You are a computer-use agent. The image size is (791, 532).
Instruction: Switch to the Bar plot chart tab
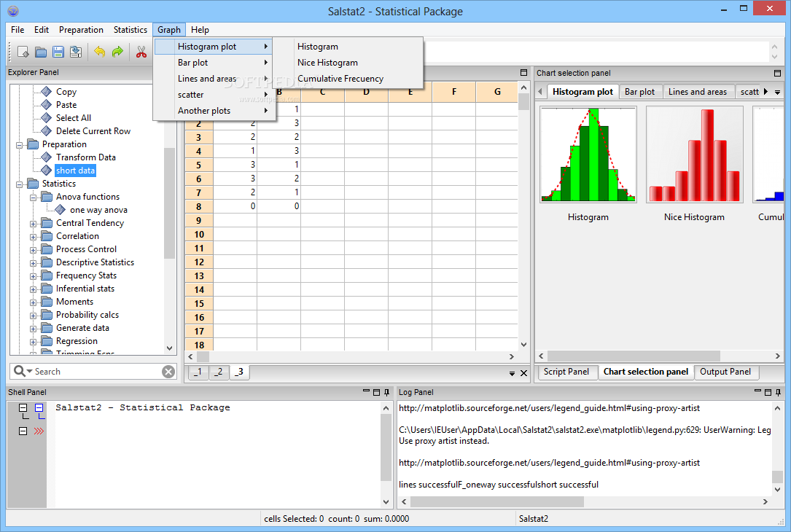point(639,92)
